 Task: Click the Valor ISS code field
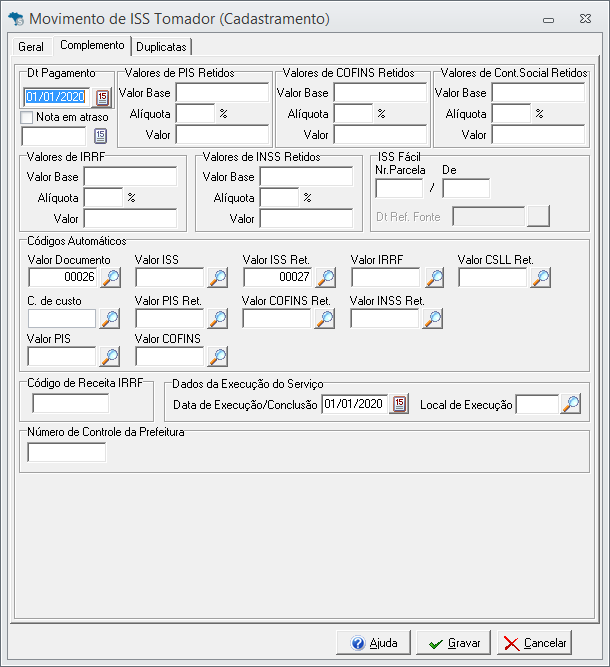(x=170, y=277)
